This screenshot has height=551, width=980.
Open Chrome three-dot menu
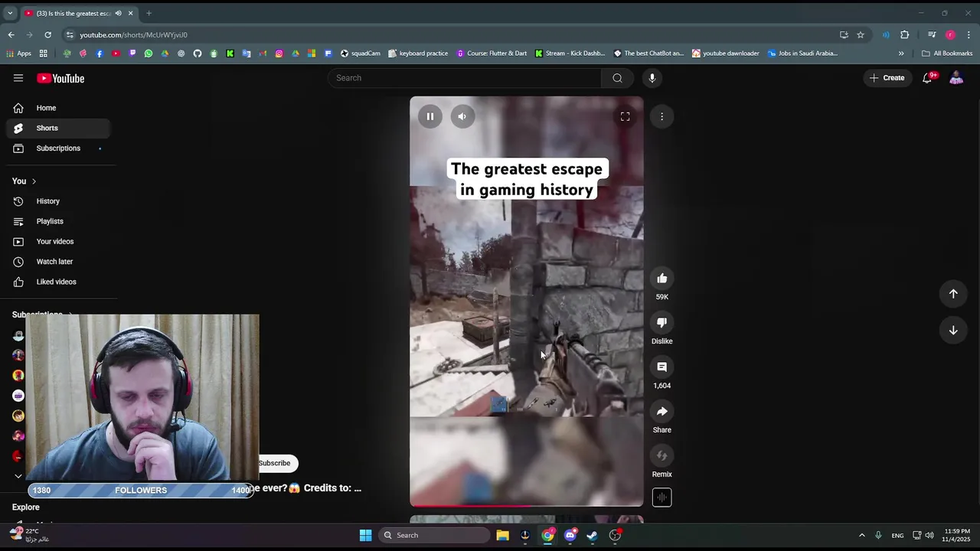pos(969,34)
